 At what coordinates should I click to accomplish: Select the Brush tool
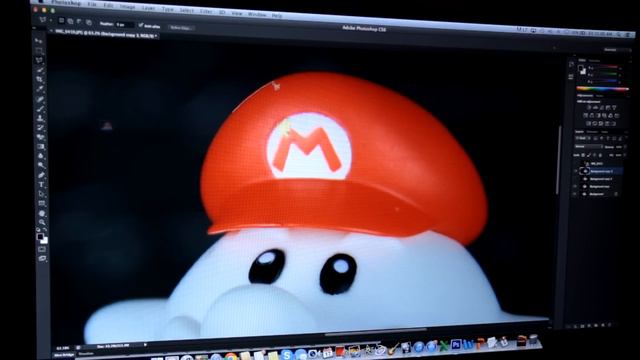click(x=40, y=109)
